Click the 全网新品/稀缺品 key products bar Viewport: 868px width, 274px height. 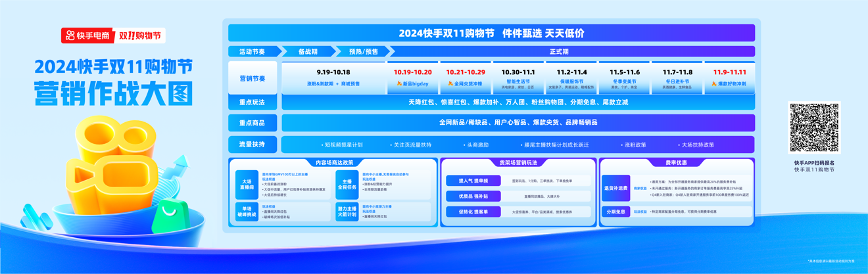click(x=518, y=123)
